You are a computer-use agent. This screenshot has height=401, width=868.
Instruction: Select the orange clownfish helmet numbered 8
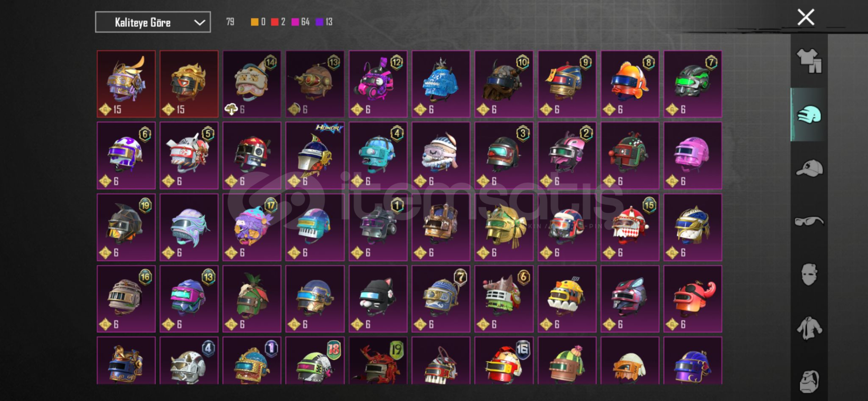[x=630, y=84]
